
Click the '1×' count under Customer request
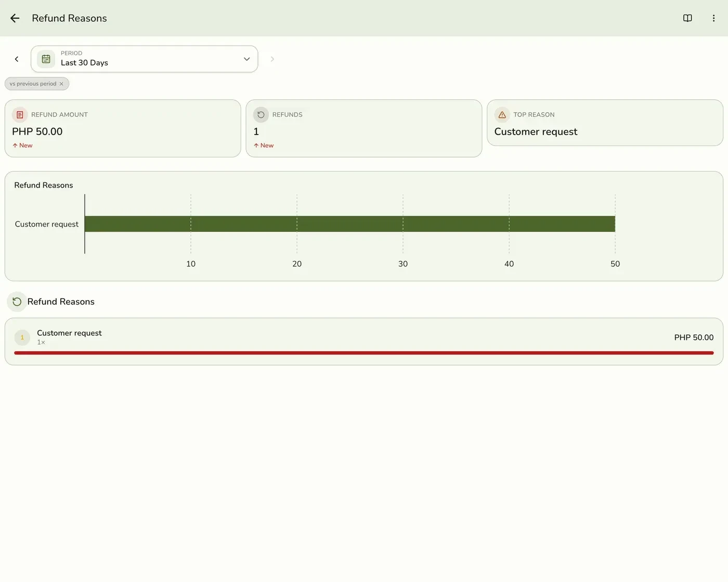(41, 342)
